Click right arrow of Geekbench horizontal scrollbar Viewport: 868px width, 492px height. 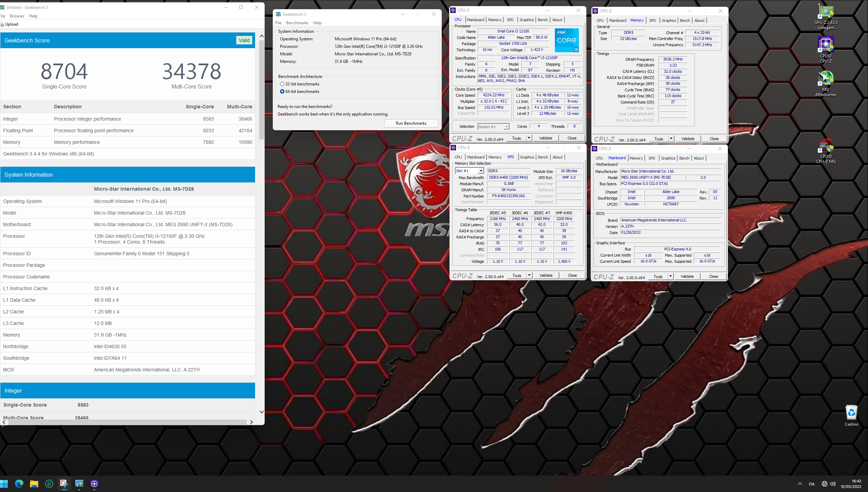coord(252,422)
